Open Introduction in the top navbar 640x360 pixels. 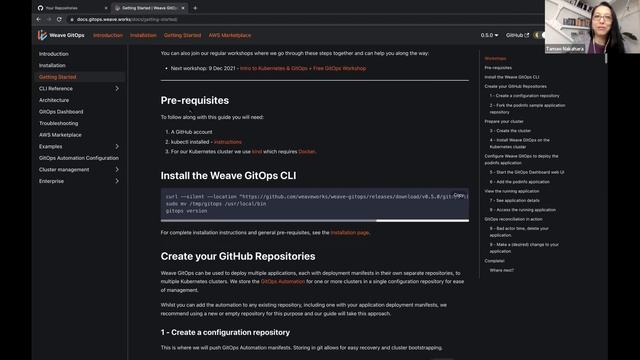[x=108, y=36]
